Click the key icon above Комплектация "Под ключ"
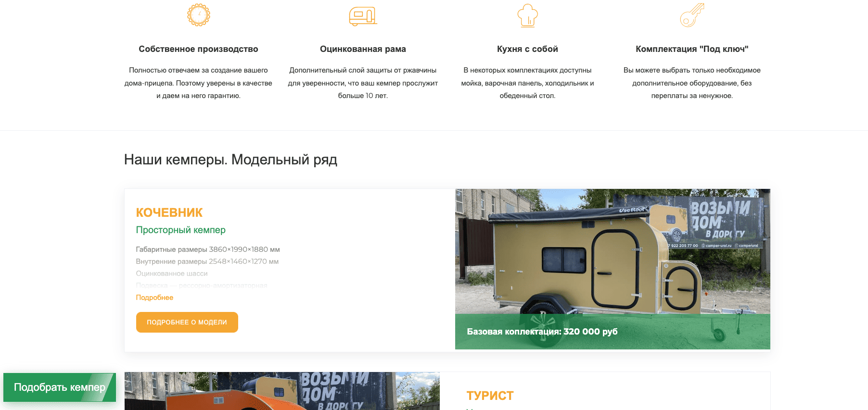The width and height of the screenshot is (868, 410). click(x=692, y=15)
